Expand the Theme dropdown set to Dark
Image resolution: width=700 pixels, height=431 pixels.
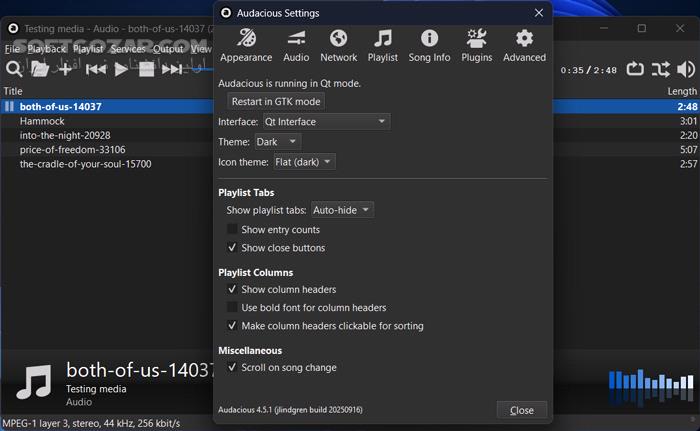coord(277,142)
